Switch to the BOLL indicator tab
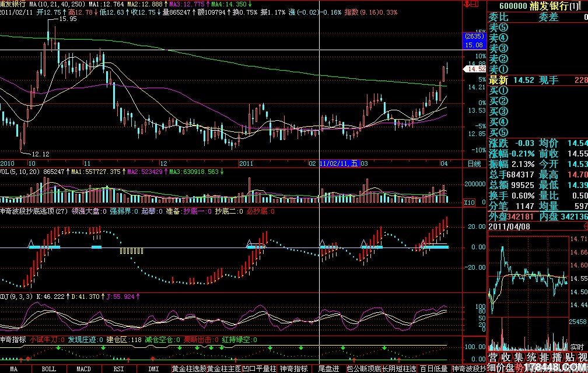Image resolution: width=588 pixels, height=373 pixels. click(49, 369)
